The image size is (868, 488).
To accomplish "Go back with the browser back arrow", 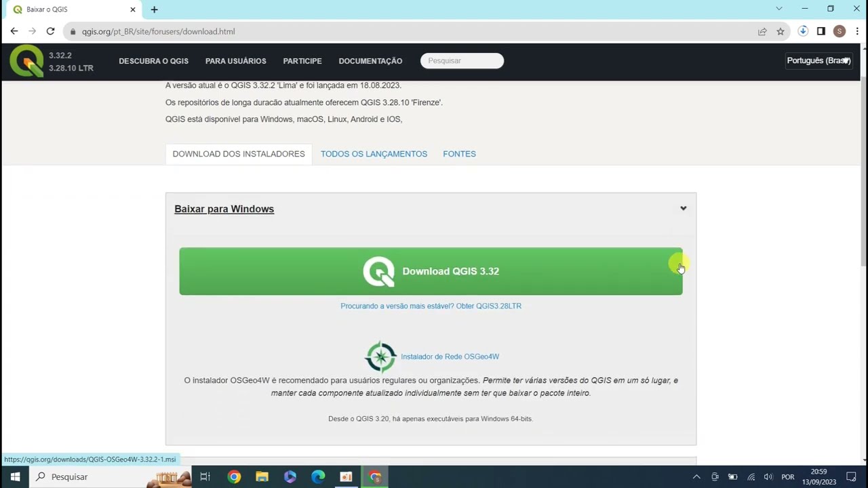I will click(14, 31).
